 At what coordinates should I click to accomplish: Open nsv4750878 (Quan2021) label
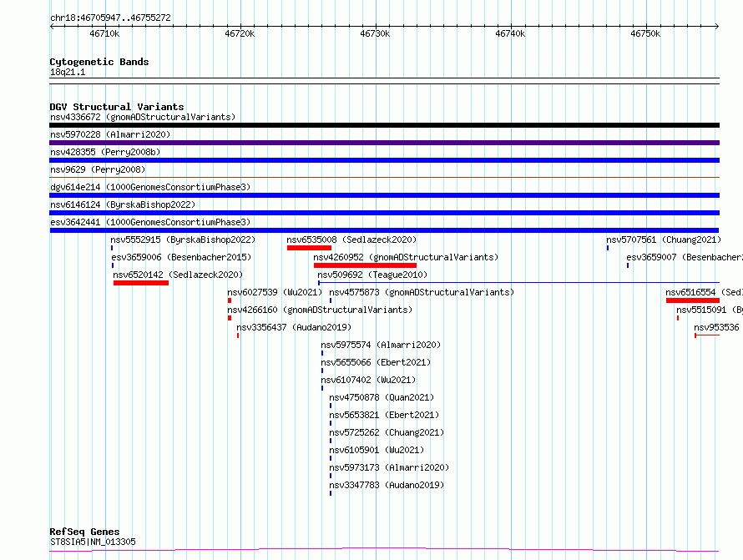tap(382, 397)
